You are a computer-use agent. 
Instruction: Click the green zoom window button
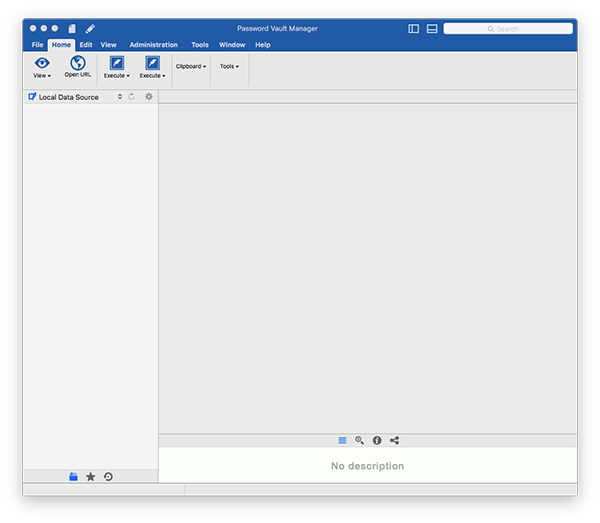[55, 28]
